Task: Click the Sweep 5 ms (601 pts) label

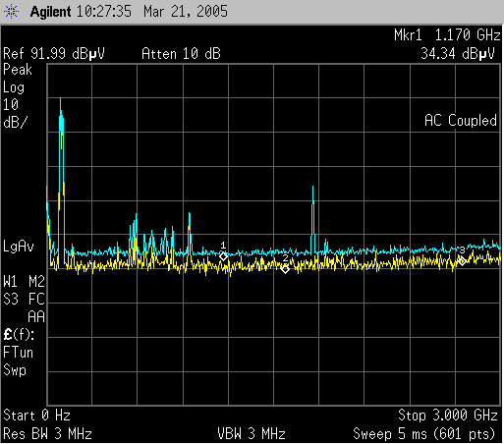Action: 424,434
